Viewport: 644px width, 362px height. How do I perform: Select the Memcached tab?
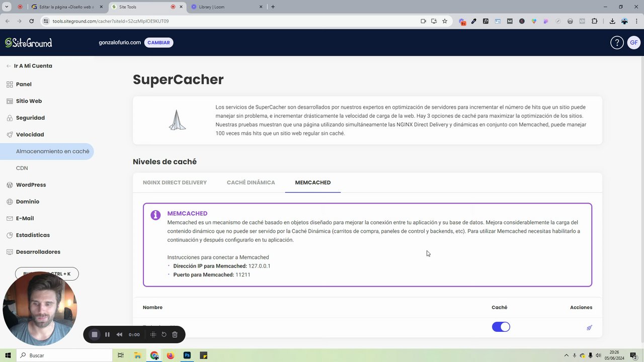[x=313, y=183]
